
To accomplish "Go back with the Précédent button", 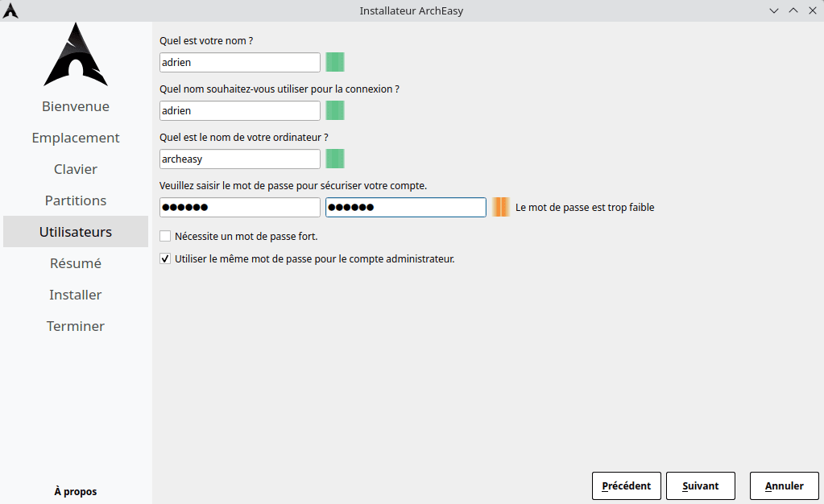I will [x=627, y=485].
